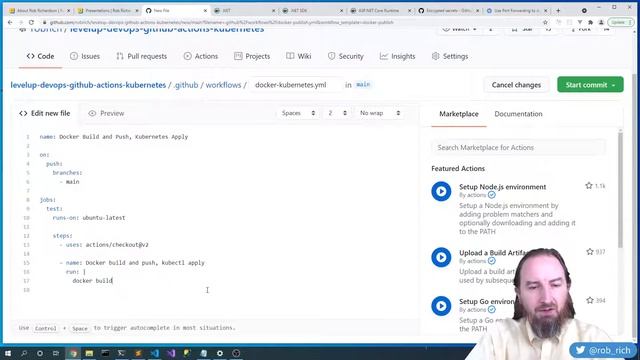
Task: Open the Setup Go environment action
Action: tap(487, 302)
